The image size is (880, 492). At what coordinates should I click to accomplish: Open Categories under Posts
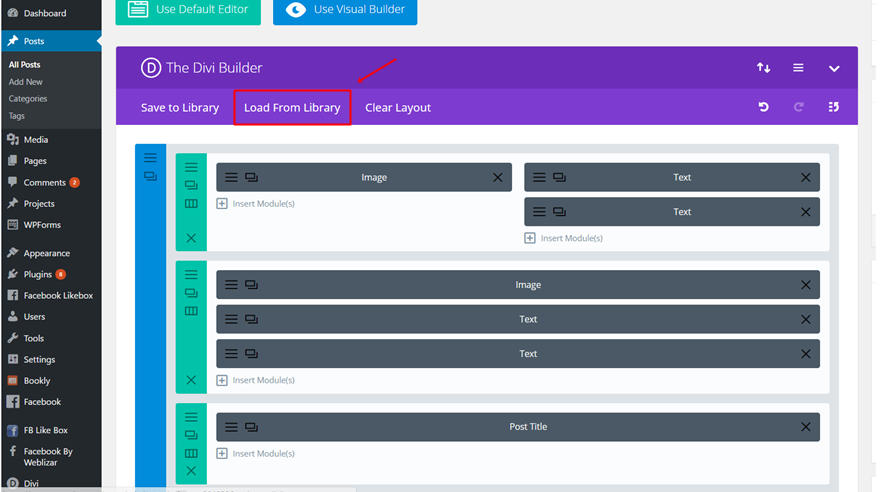28,99
